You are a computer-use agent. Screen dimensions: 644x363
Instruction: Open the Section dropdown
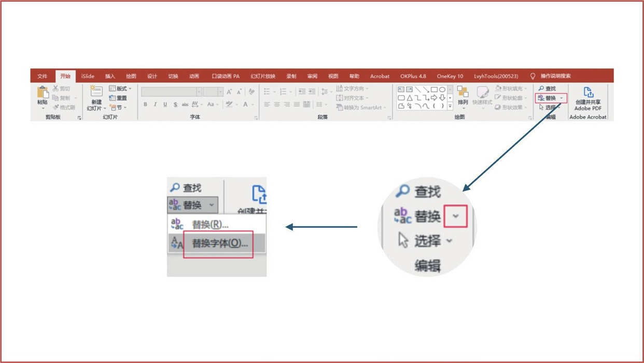tap(118, 107)
